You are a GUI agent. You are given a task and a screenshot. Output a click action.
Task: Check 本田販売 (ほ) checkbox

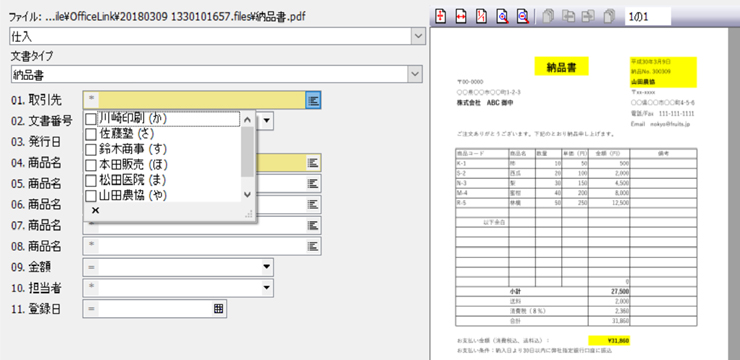[x=91, y=165]
